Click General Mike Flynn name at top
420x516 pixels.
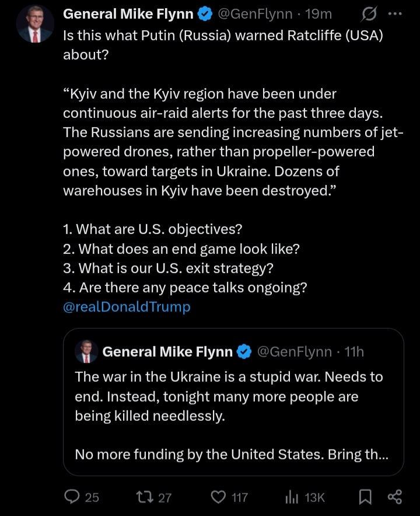tap(128, 14)
